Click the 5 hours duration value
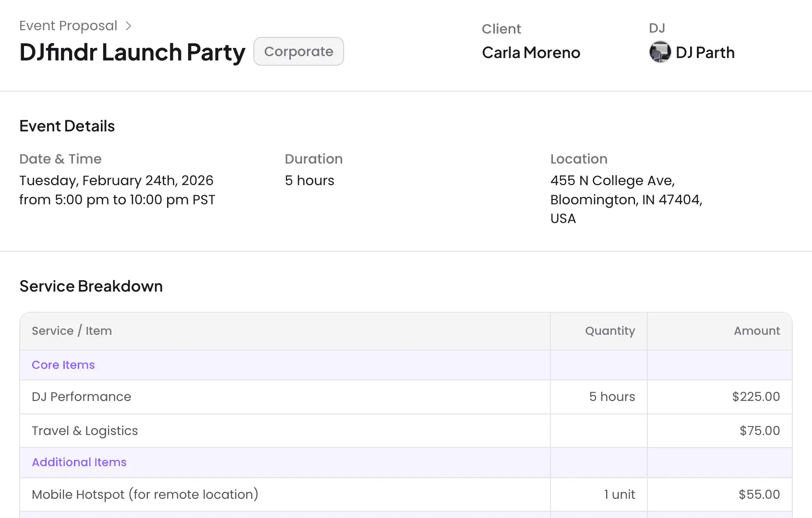Viewport: 812px width, 518px height. [310, 180]
